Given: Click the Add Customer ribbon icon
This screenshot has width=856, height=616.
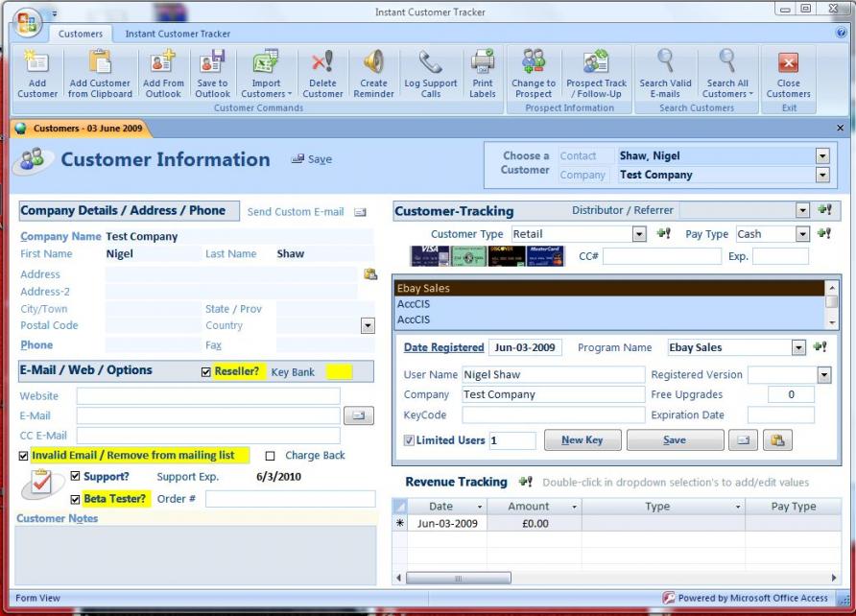Looking at the screenshot, I should [x=37, y=62].
